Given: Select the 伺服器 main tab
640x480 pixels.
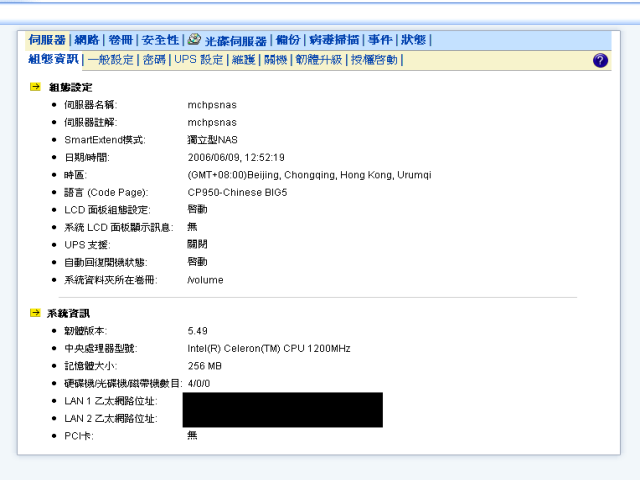Looking at the screenshot, I should pyautogui.click(x=47, y=40).
